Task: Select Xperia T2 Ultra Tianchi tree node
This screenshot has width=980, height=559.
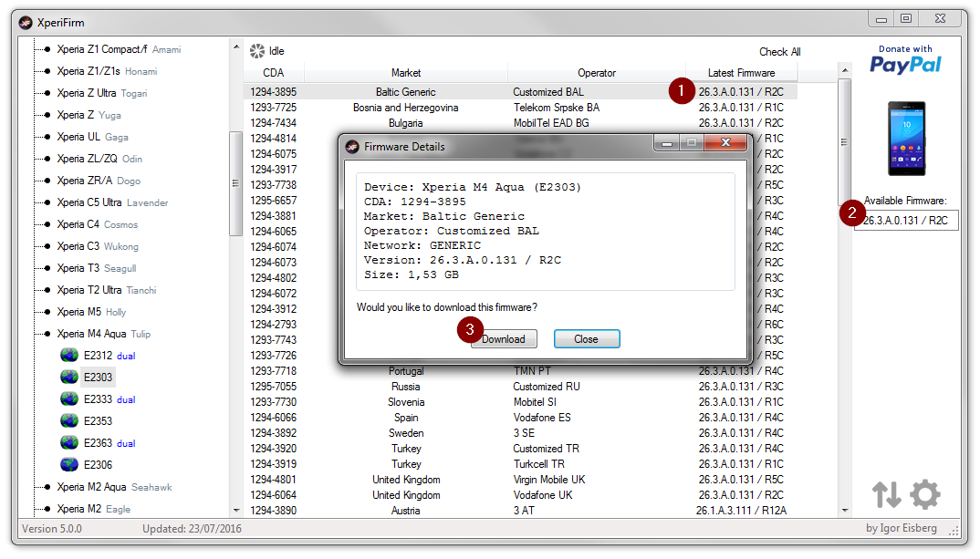Action: click(107, 290)
